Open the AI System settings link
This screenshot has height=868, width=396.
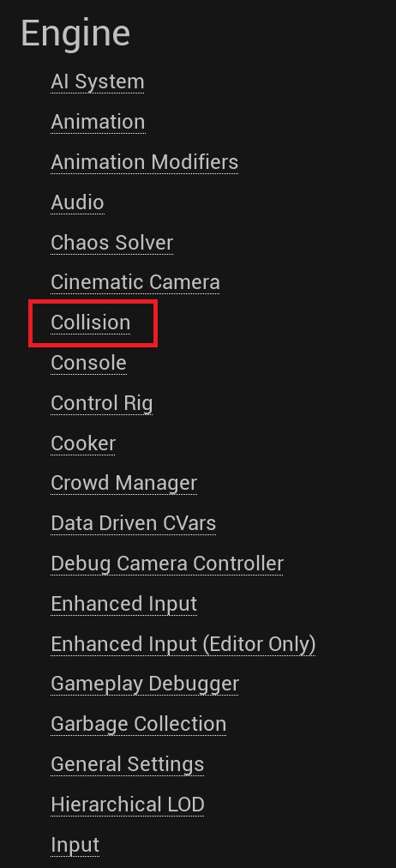coord(98,81)
